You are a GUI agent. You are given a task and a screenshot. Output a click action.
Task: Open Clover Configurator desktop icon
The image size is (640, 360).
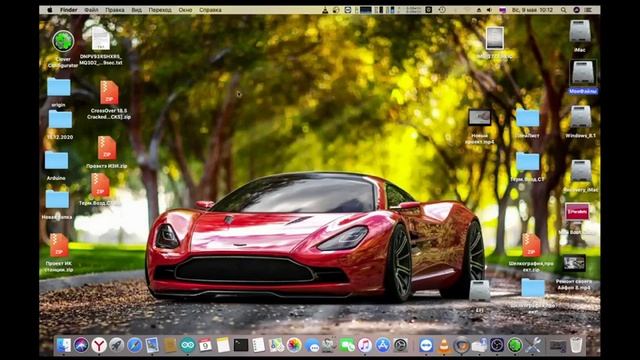[63, 41]
